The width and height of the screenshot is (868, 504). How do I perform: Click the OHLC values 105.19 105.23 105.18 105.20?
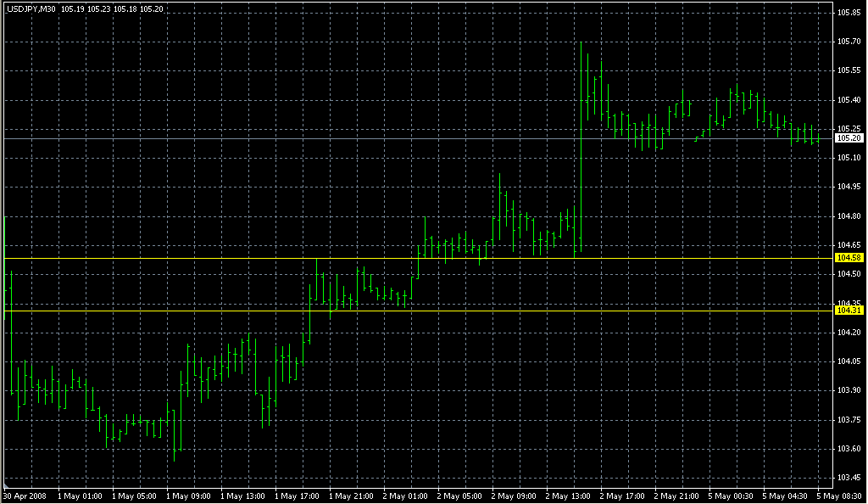click(x=112, y=8)
